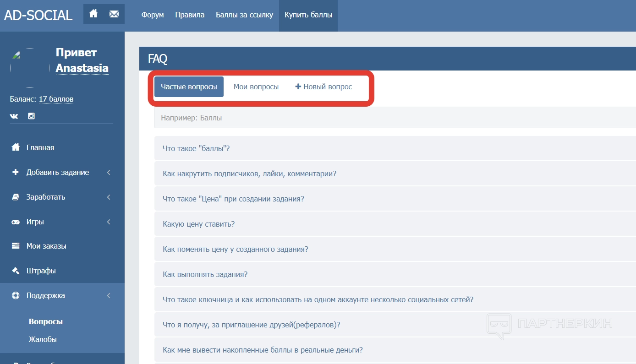The width and height of the screenshot is (636, 364).
Task: Expand the Добавить задание submenu arrow
Action: 109,173
